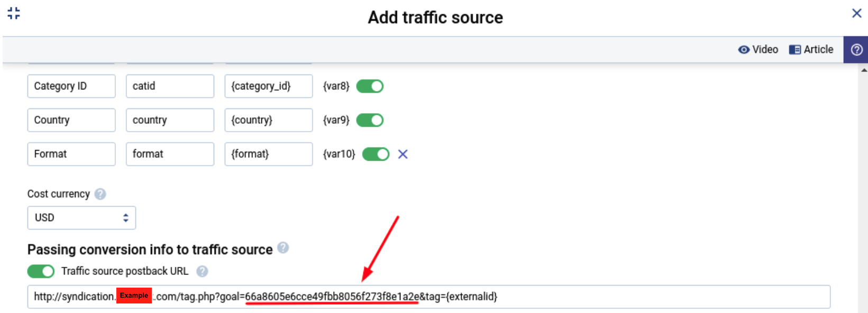Open the Cost currency USD dropdown
The height and width of the screenshot is (313, 868).
81,218
